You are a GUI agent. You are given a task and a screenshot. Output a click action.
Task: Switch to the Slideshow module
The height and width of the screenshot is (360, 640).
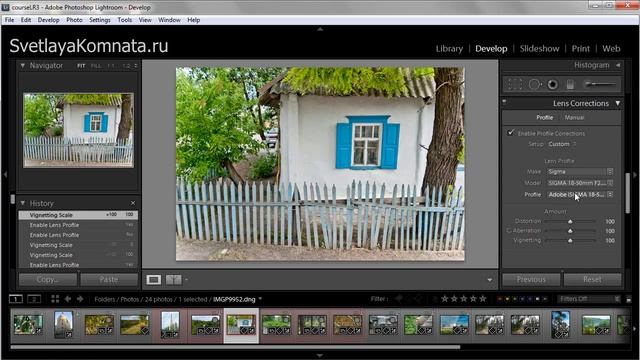pos(539,49)
